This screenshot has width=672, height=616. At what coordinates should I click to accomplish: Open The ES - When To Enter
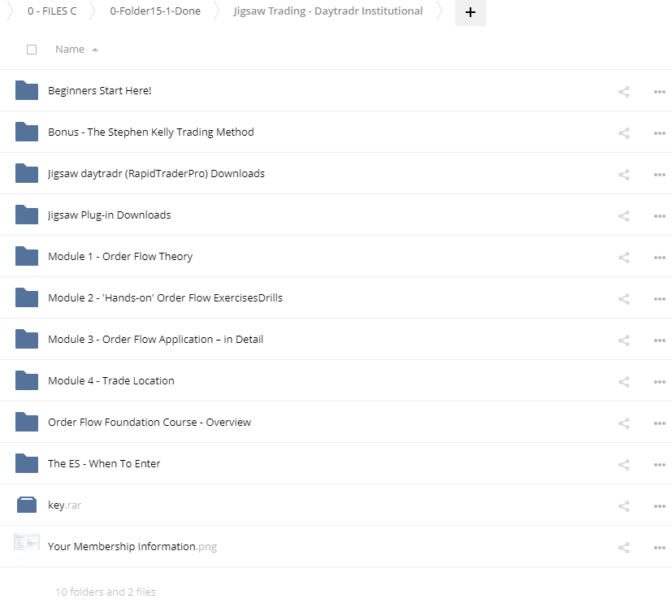[x=104, y=463]
